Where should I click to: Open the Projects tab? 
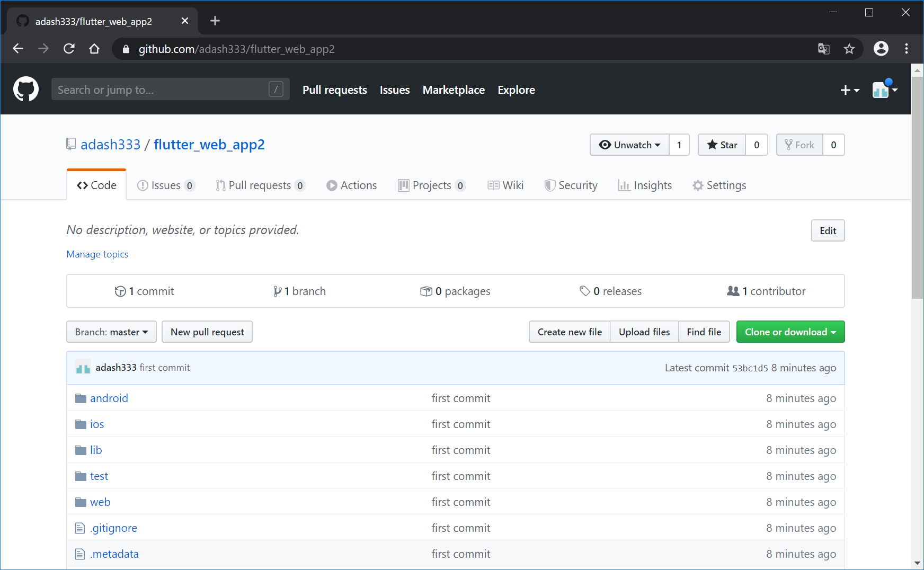(432, 185)
